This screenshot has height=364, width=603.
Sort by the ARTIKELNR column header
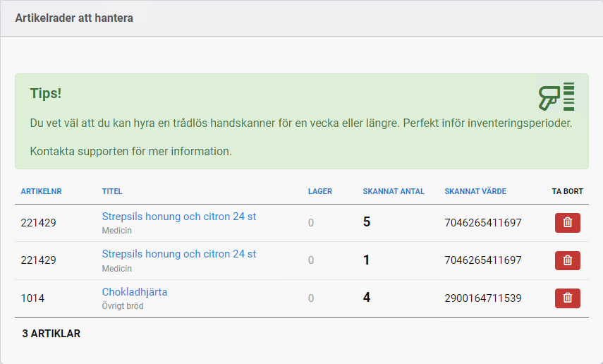coord(39,191)
